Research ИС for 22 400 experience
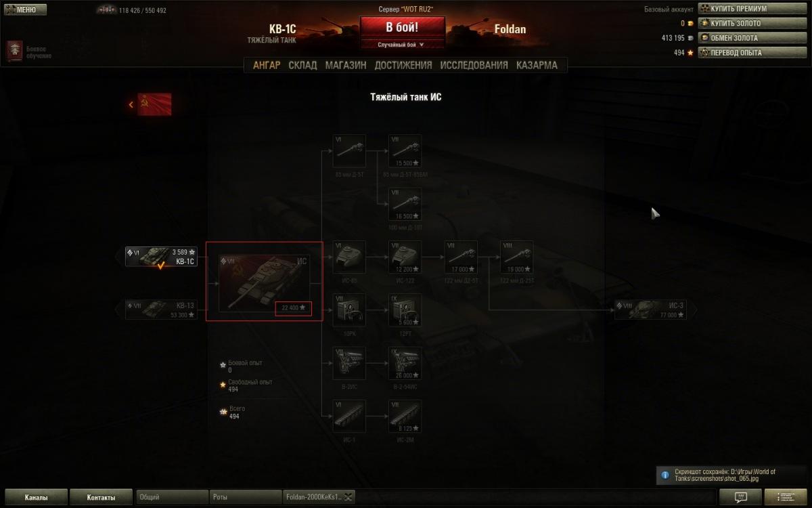Screen dimensions: 812x508 pyautogui.click(x=293, y=308)
